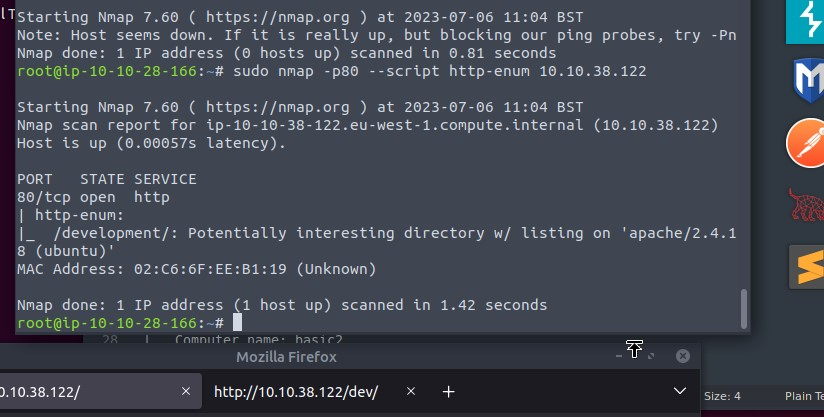The height and width of the screenshot is (417, 824).
Task: Open the Plain Text syntax selector
Action: click(799, 396)
